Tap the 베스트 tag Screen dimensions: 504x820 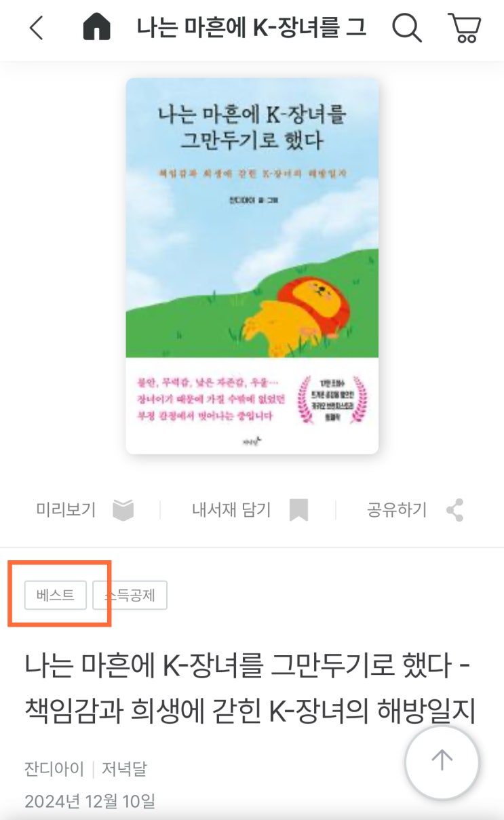[56, 596]
